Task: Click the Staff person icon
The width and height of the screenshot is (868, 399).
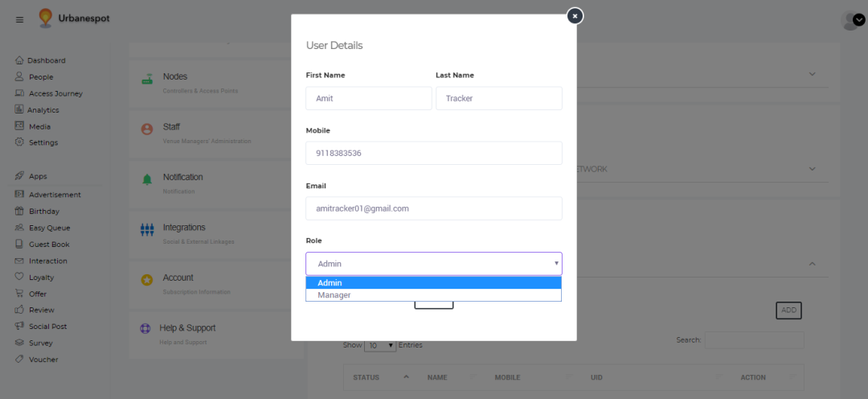Action: pyautogui.click(x=147, y=130)
